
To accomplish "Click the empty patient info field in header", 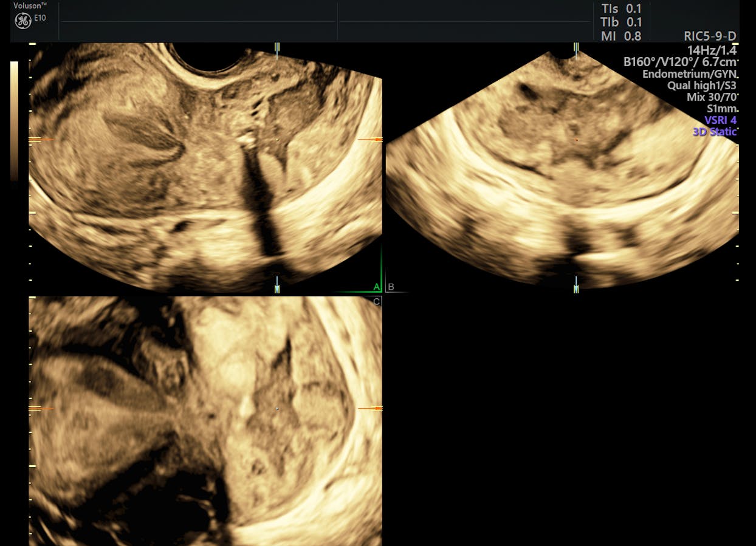I will tap(198, 22).
